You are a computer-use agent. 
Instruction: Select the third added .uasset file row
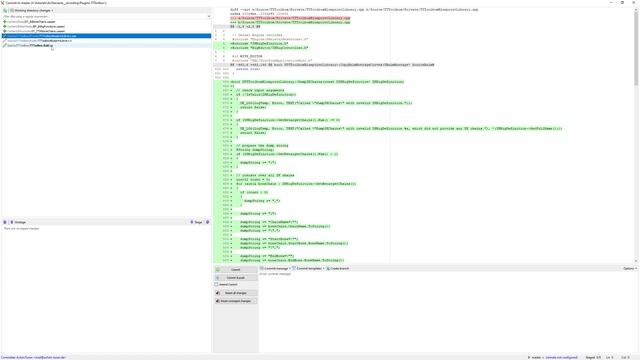click(107, 31)
